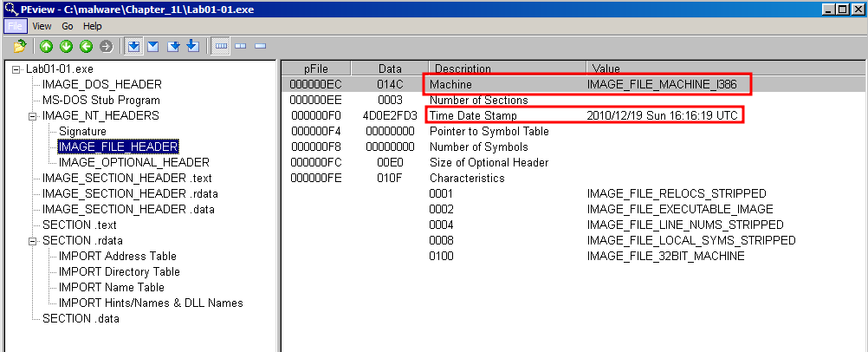Click IMAGE_FILE_LINE_NUMS_STRIPPED value
Screen dimensions: 868x352
[685, 225]
